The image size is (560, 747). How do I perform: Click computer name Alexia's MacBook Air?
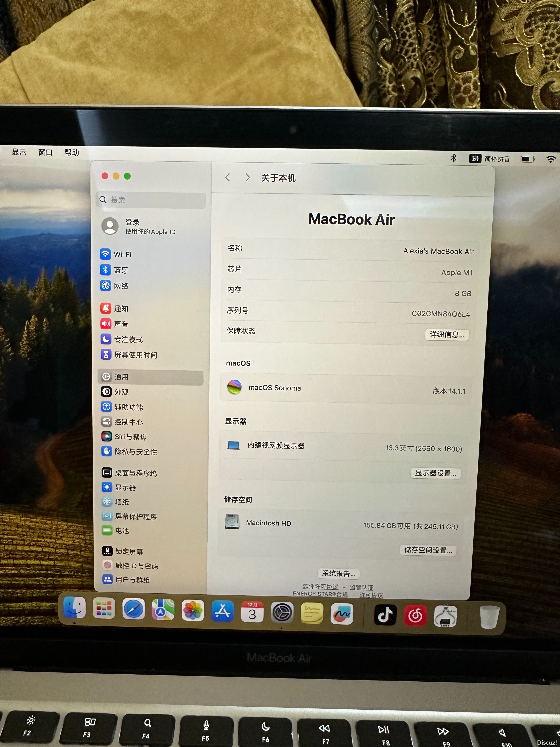click(438, 251)
